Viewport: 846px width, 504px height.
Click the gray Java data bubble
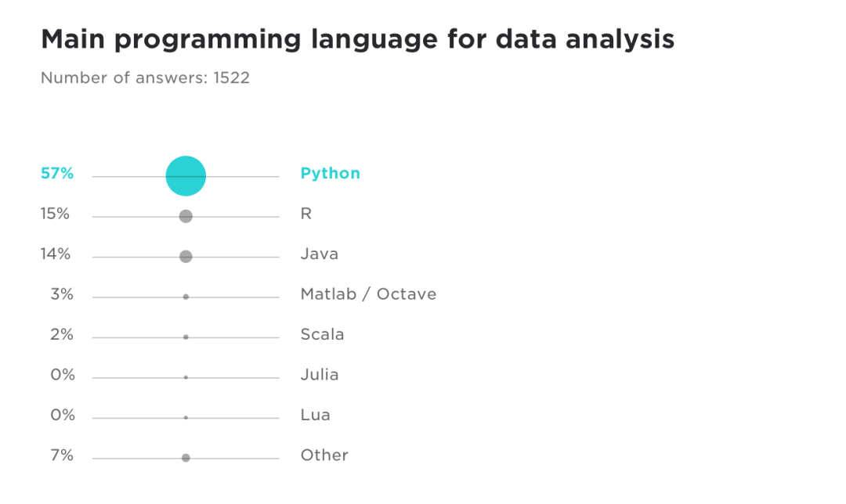pyautogui.click(x=186, y=257)
